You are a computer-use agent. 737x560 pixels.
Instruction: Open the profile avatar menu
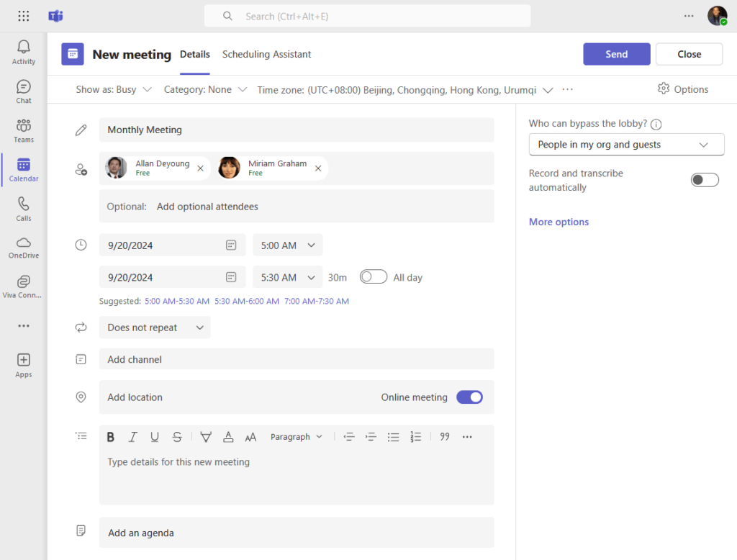[x=718, y=16]
